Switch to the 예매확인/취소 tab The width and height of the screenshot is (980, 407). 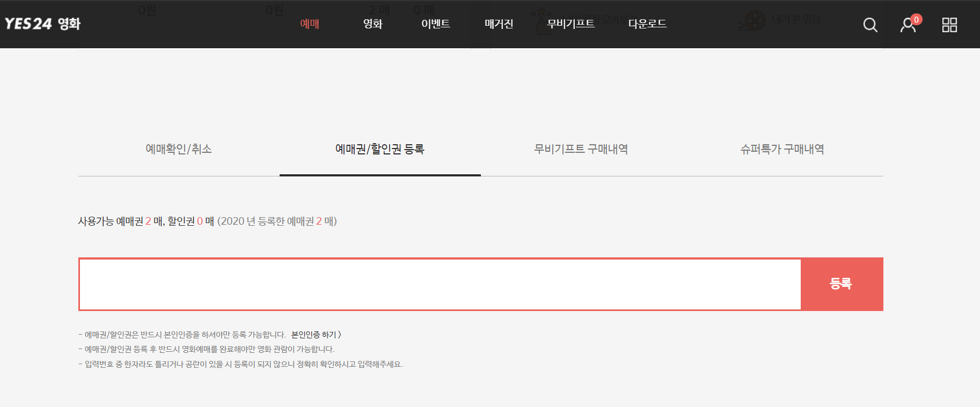[179, 149]
